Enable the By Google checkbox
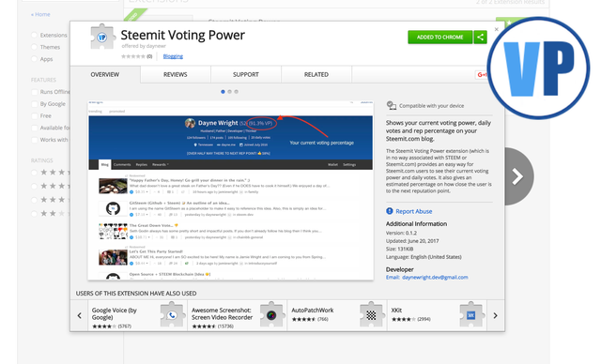 point(35,104)
